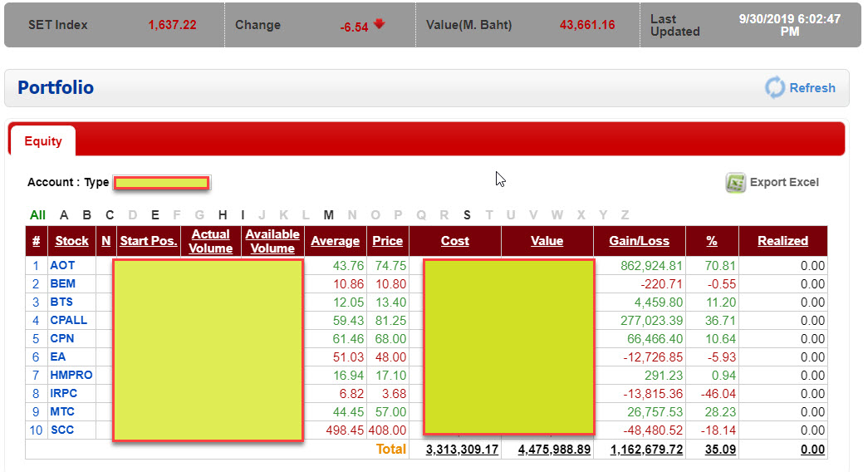The width and height of the screenshot is (868, 472).
Task: Click the SCC average 498.45
Action: point(345,430)
